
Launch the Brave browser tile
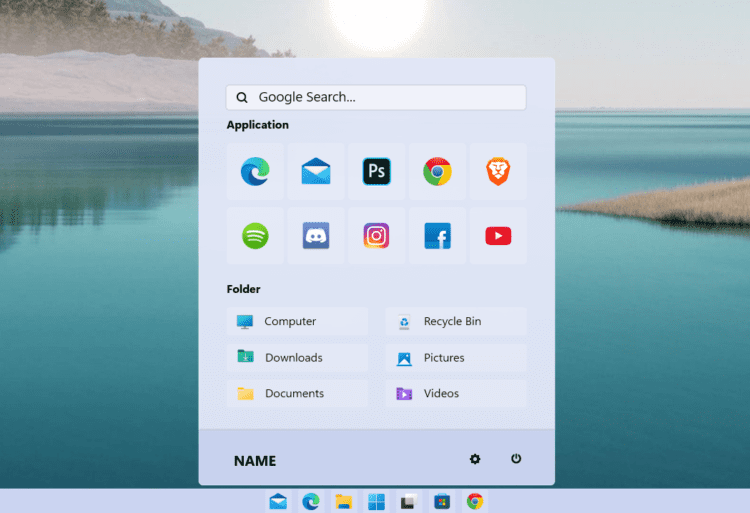498,171
